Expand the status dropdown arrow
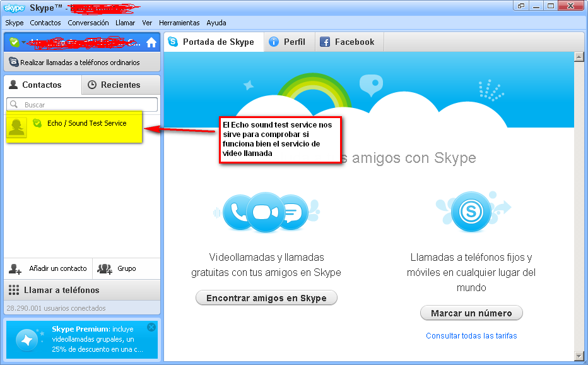 23,42
